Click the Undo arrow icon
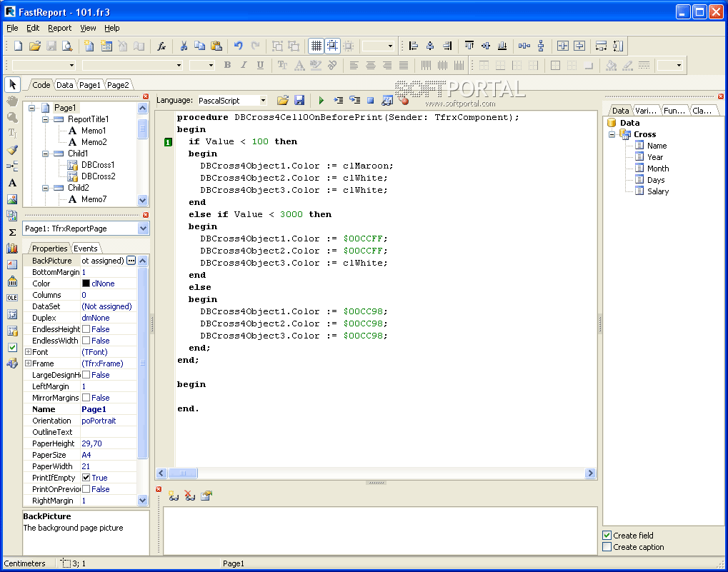Viewport: 728px width, 572px height. coord(238,46)
